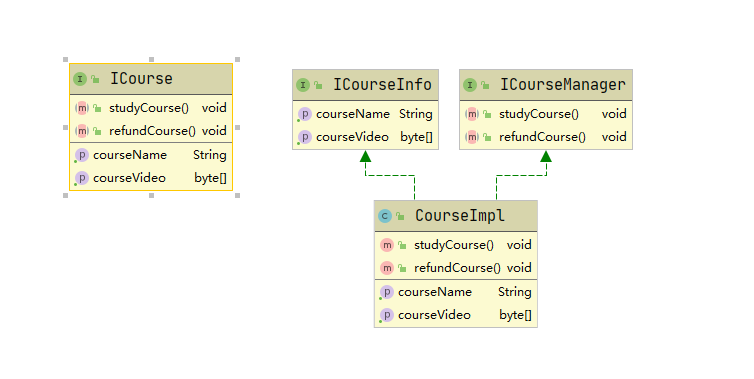Viewport: 754px width, 379px height.
Task: Click courseVideo property text in ICourse
Action: (x=129, y=178)
